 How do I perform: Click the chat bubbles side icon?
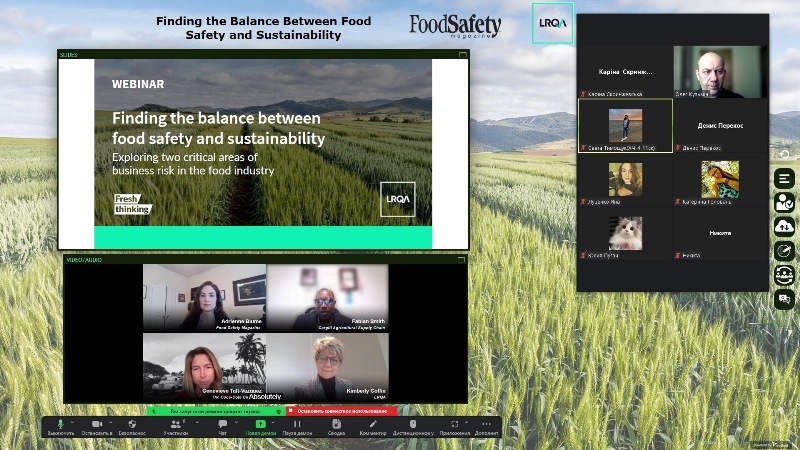784,299
